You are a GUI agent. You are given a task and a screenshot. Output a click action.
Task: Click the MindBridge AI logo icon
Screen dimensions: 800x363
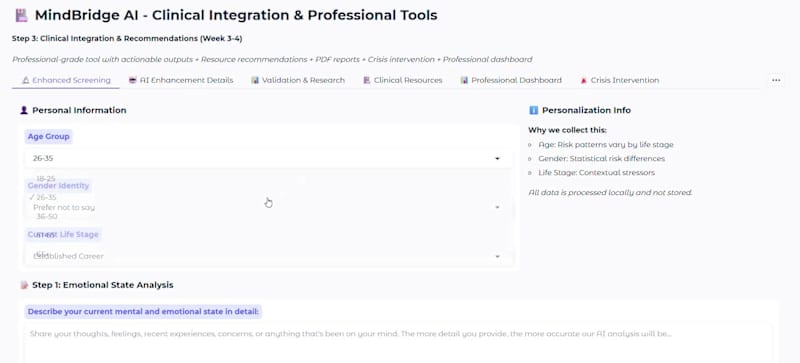click(21, 15)
